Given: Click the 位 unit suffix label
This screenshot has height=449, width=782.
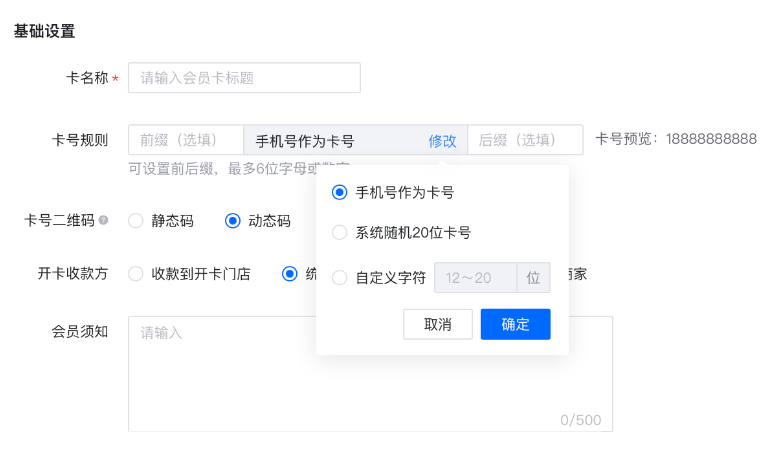Looking at the screenshot, I should pyautogui.click(x=534, y=277).
